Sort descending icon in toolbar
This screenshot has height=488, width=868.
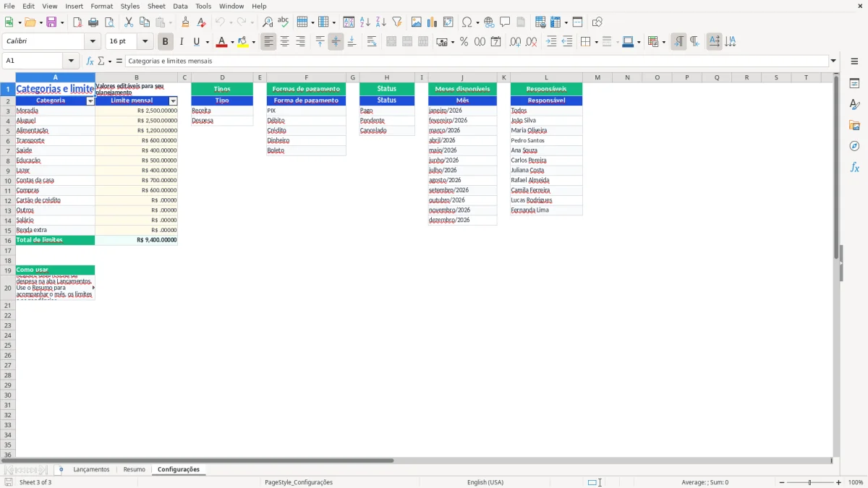point(381,22)
